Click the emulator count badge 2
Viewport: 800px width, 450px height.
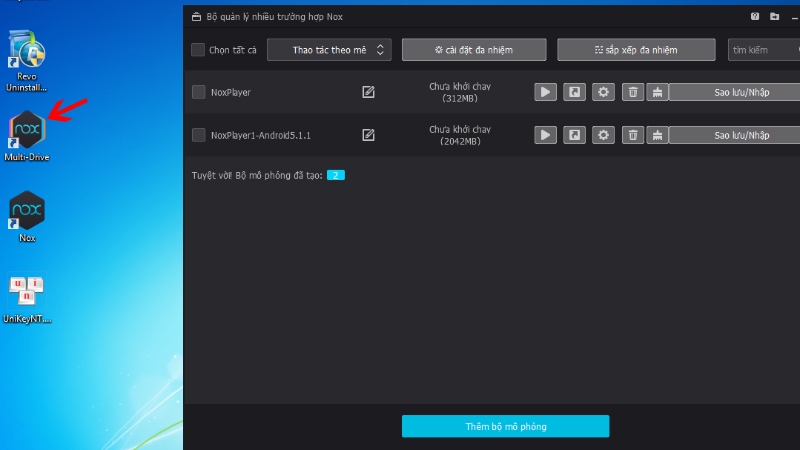pyautogui.click(x=336, y=176)
